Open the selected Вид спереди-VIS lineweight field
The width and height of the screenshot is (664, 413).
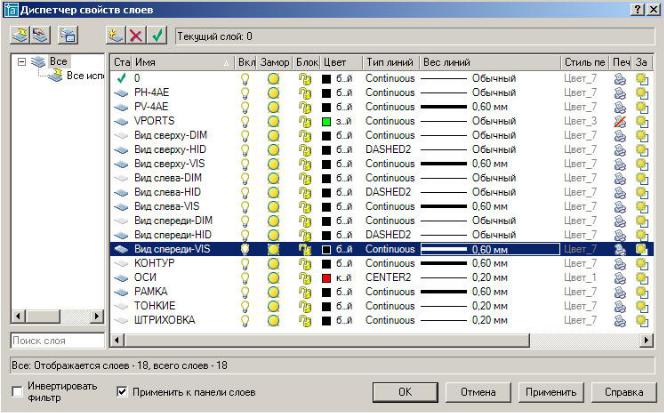[x=490, y=249]
